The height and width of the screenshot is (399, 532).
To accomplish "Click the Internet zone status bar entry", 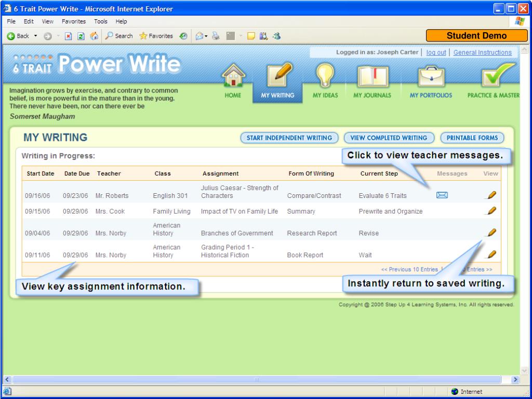I will tap(467, 392).
